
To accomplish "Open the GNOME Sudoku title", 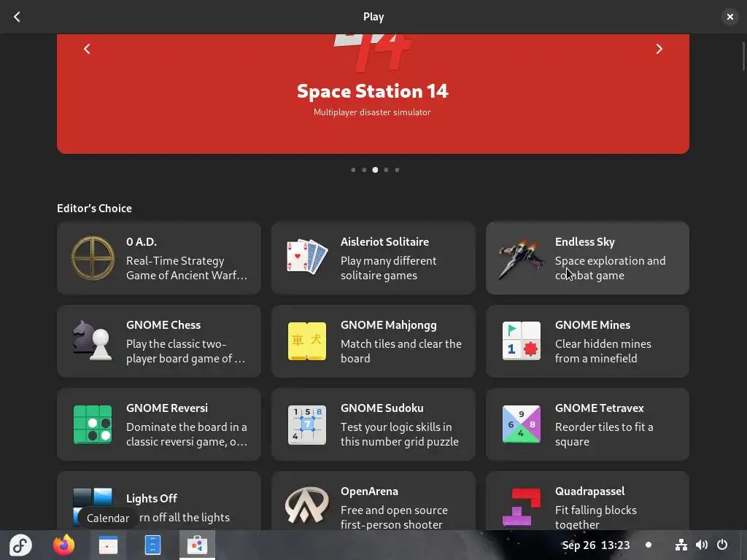I will point(382,408).
